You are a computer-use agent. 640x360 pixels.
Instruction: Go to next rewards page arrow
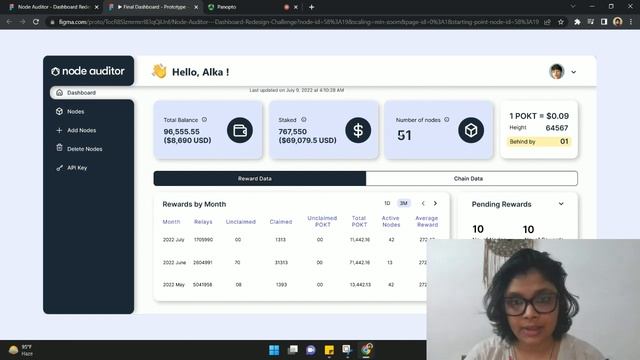pyautogui.click(x=435, y=203)
